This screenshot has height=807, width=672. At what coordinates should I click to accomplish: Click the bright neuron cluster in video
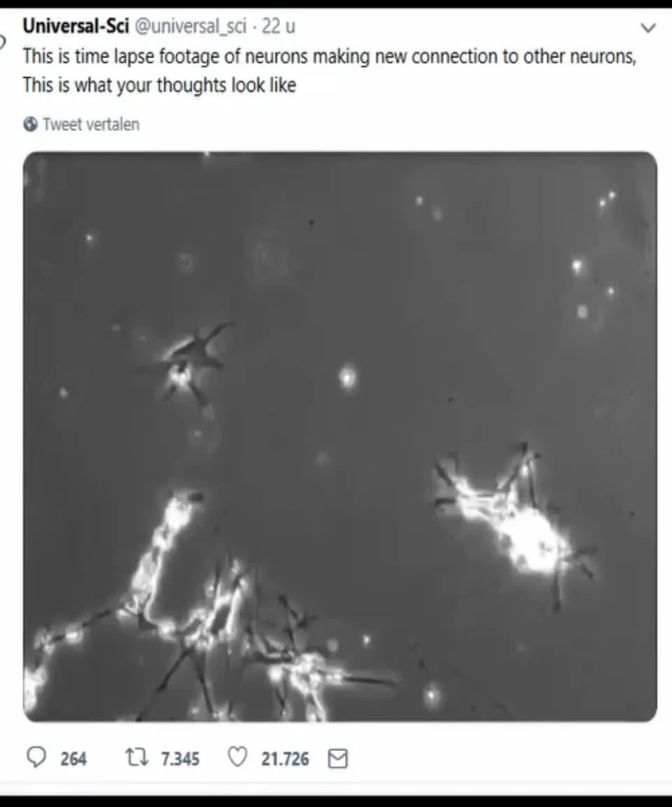pyautogui.click(x=514, y=520)
